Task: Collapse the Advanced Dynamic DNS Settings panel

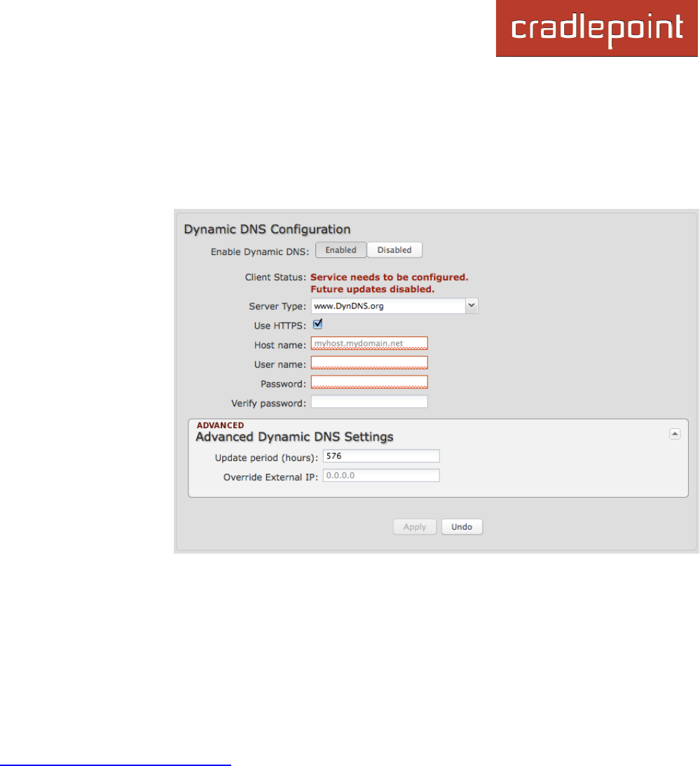Action: point(675,434)
